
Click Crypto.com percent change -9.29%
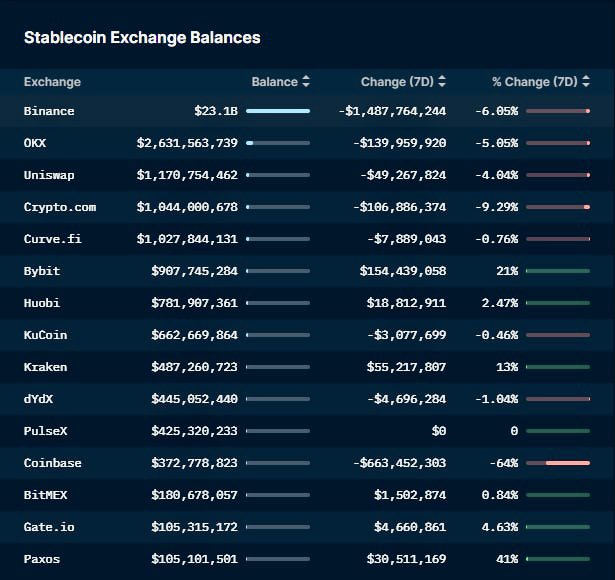(x=497, y=207)
